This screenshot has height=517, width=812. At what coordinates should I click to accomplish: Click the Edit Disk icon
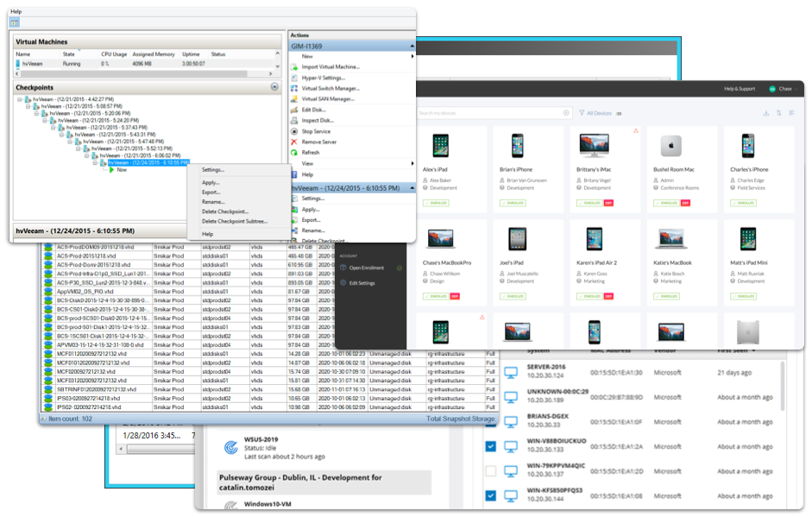[x=294, y=110]
